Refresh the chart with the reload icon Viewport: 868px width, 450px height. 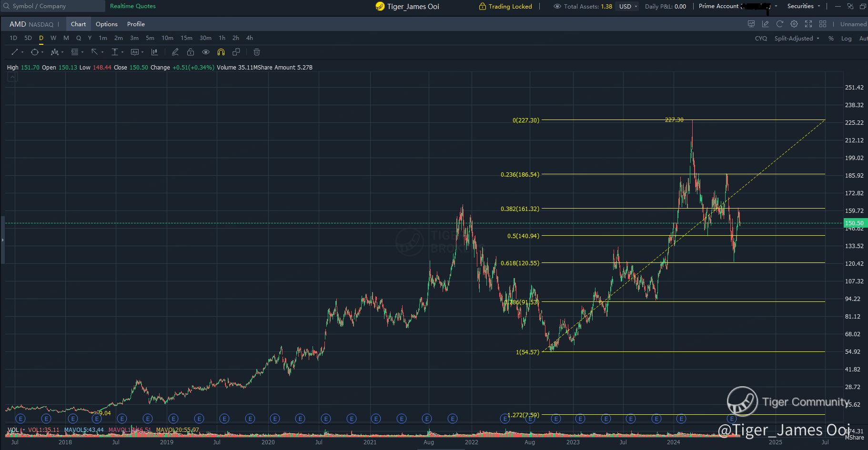coord(780,24)
